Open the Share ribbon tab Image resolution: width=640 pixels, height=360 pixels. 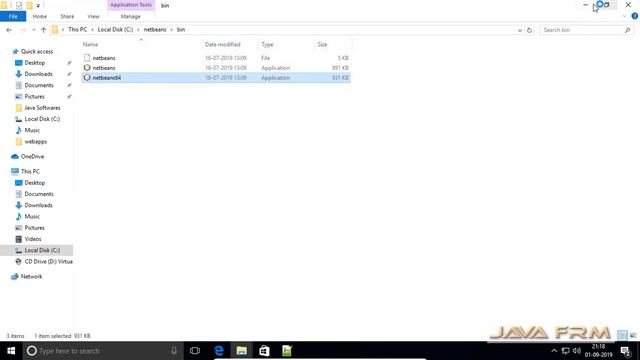pos(67,16)
